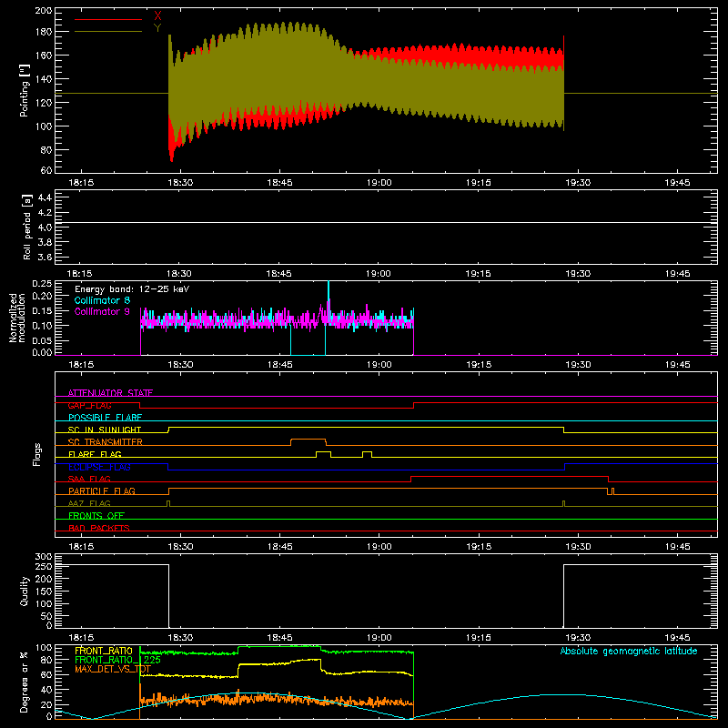The height and width of the screenshot is (728, 728).
Task: Select the Normalized modulation axis title
Action: click(x=17, y=318)
